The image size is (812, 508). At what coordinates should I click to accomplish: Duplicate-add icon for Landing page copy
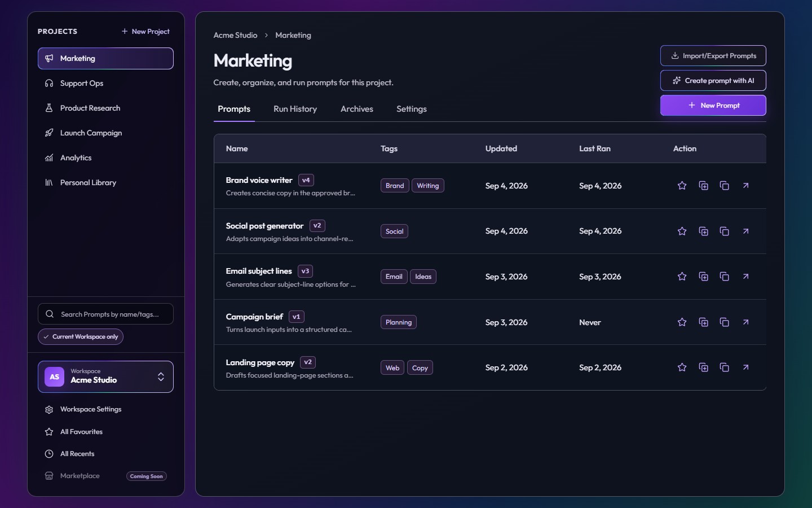[x=703, y=367]
